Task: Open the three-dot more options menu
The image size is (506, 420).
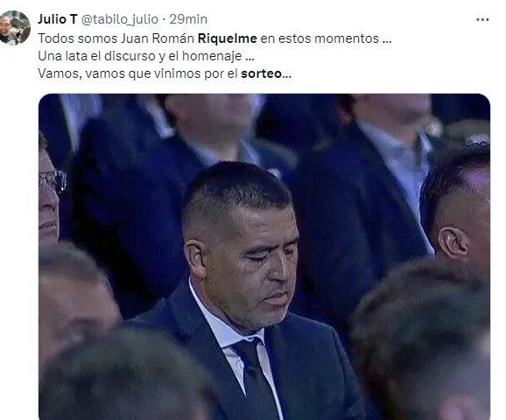Action: coord(482,19)
